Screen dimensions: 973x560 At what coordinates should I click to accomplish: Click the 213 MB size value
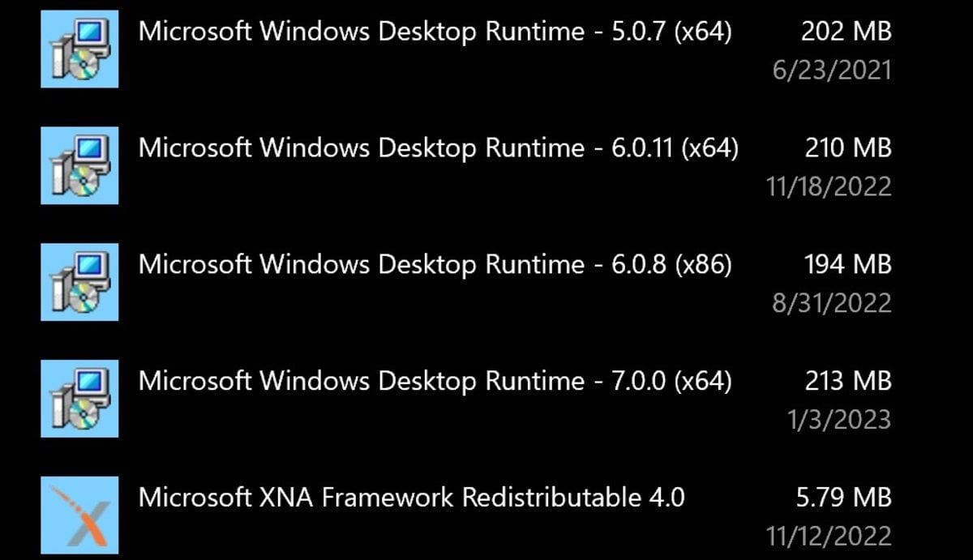848,382
